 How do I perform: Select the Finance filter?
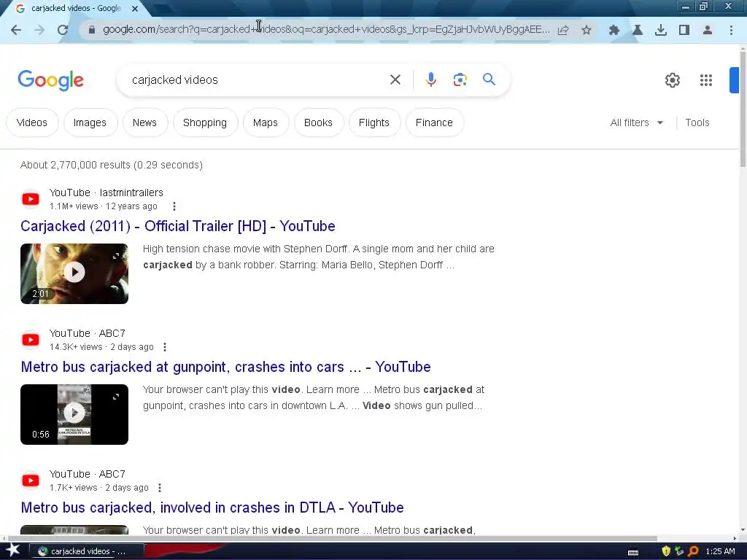pos(434,122)
